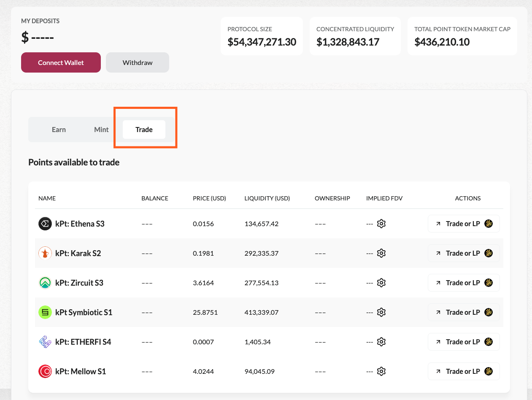
Task: Click FDV gear icon in Mellow S1 row
Action: click(381, 371)
